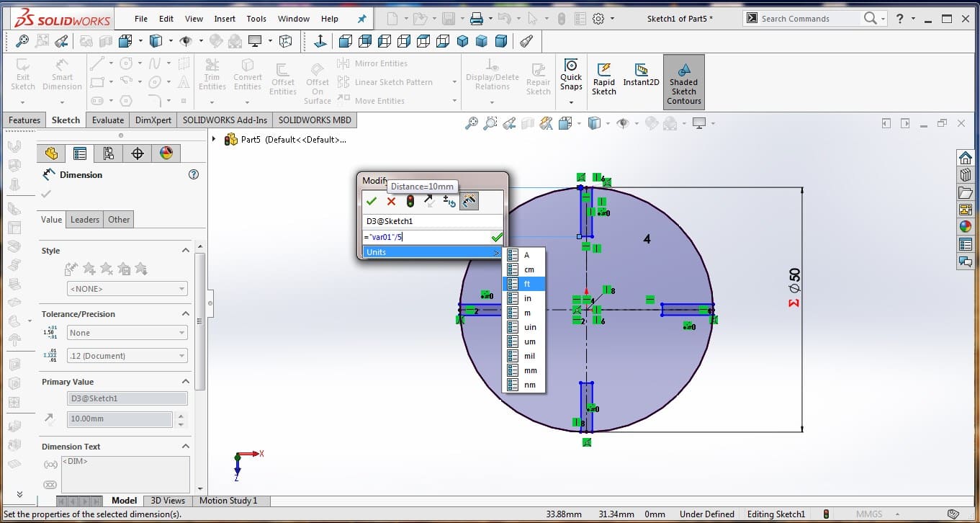This screenshot has width=980, height=523.
Task: Open the SOLIDWORKS Add-Ins tab
Action: click(225, 120)
